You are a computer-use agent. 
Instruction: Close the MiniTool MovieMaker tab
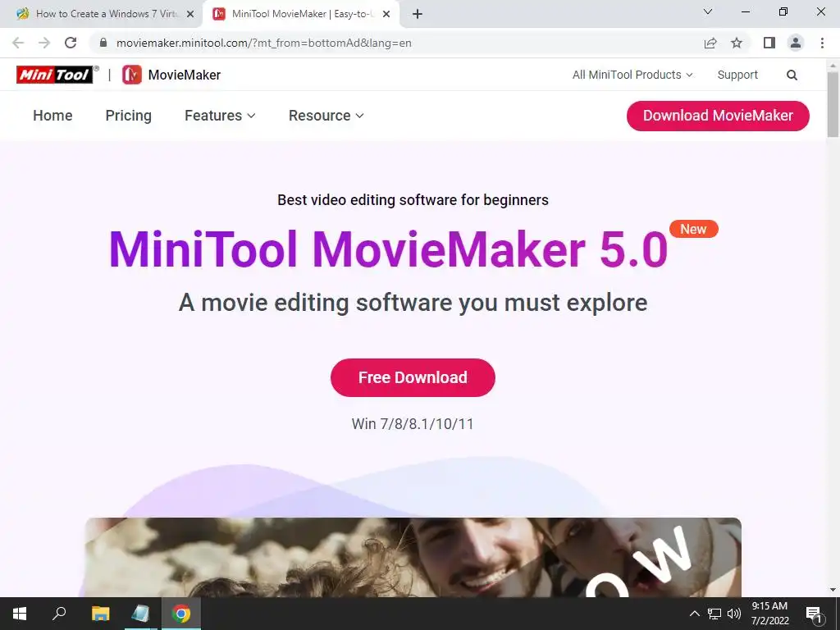(x=386, y=14)
